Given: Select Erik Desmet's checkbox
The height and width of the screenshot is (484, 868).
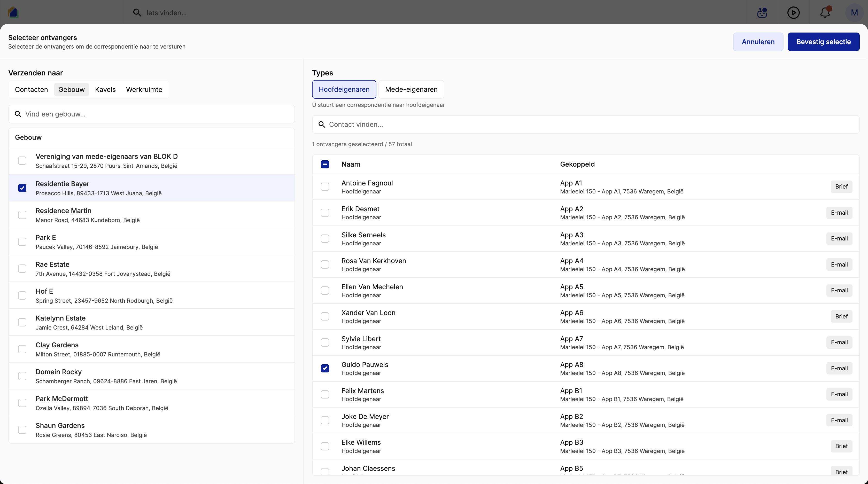Looking at the screenshot, I should tap(325, 213).
